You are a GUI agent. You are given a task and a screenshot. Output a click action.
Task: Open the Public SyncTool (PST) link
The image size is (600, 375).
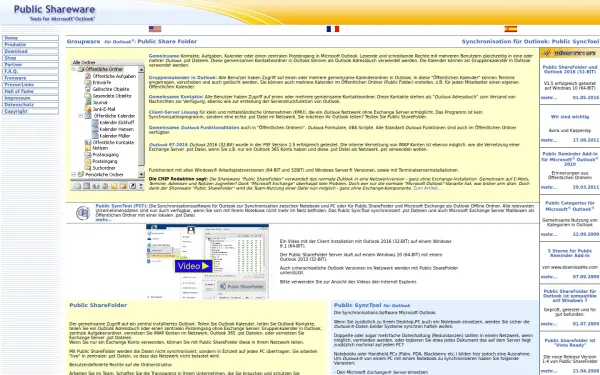pos(121,206)
